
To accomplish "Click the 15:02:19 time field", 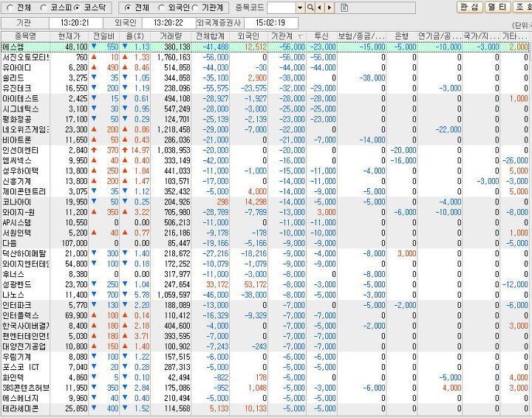I will click(270, 23).
